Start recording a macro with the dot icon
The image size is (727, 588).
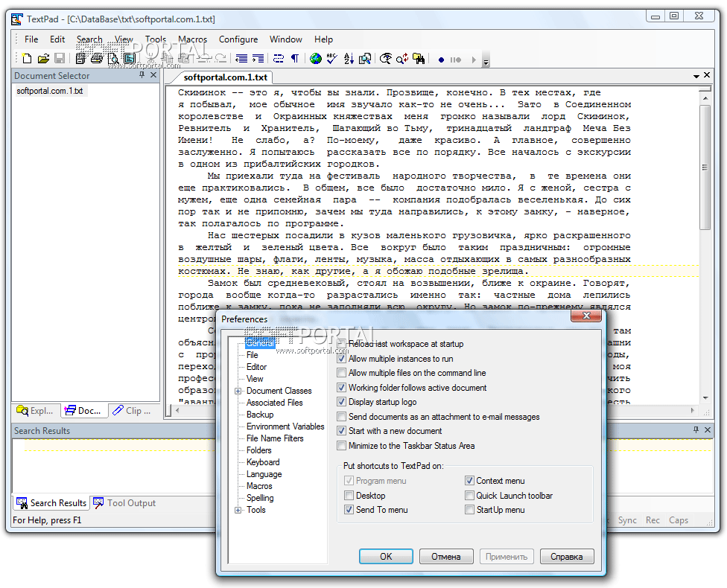(x=441, y=60)
